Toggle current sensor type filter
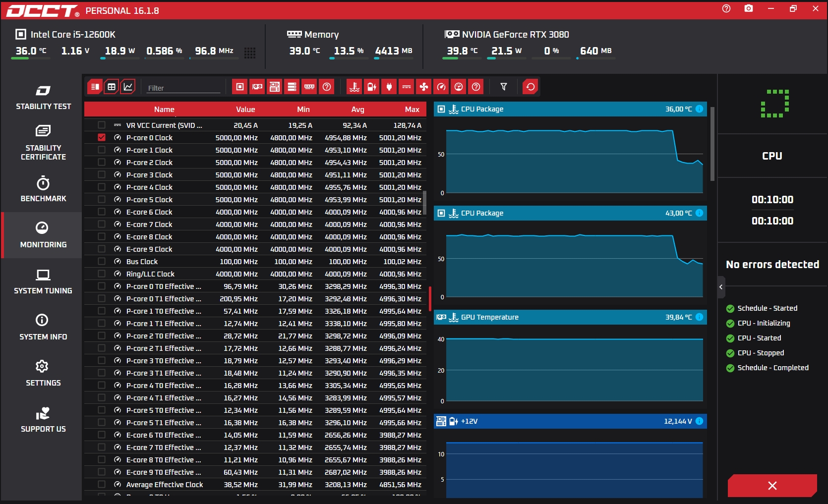 [407, 87]
